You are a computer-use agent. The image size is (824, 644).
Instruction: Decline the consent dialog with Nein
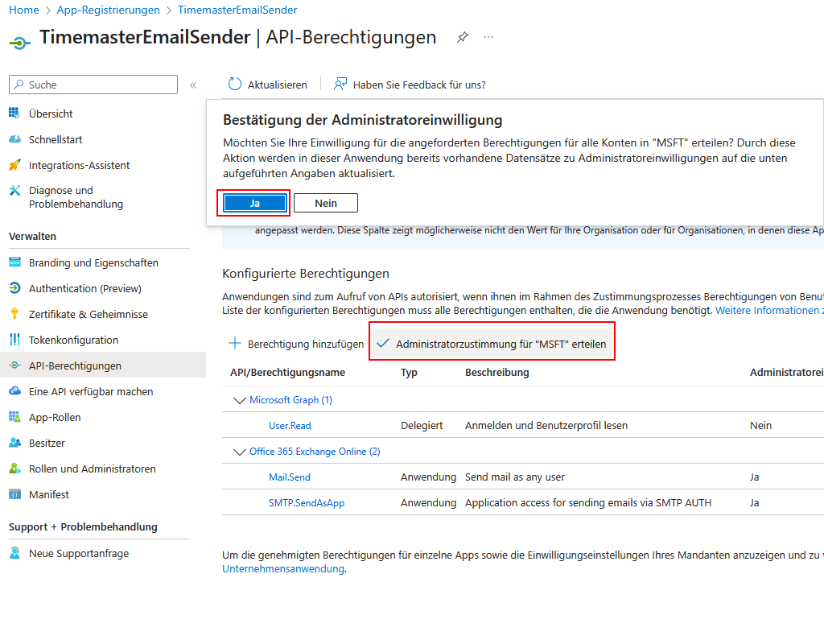325,202
